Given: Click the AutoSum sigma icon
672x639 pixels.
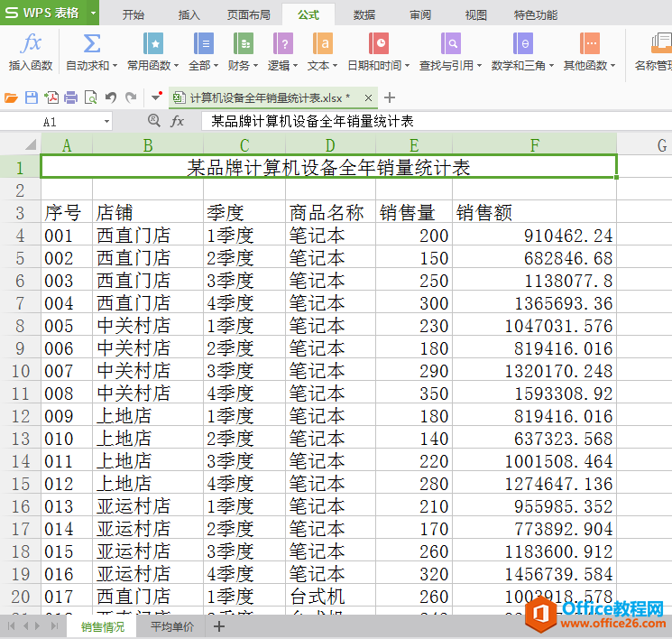Looking at the screenshot, I should [92, 43].
